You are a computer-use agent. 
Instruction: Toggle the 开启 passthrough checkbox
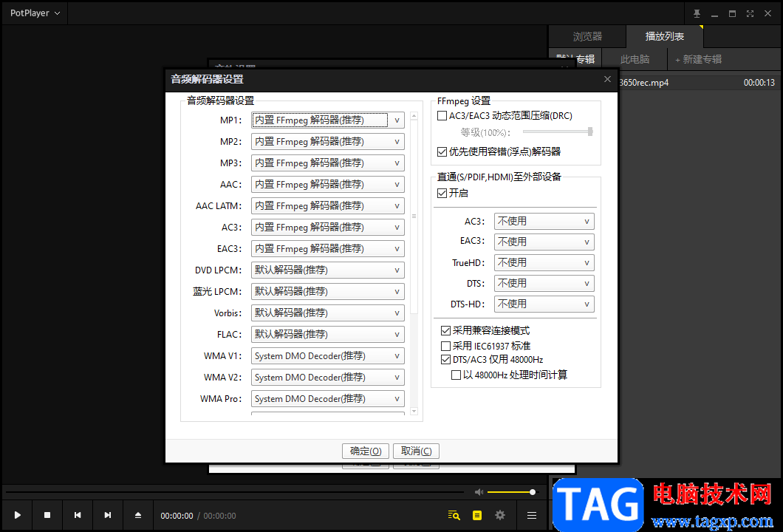[x=442, y=194]
